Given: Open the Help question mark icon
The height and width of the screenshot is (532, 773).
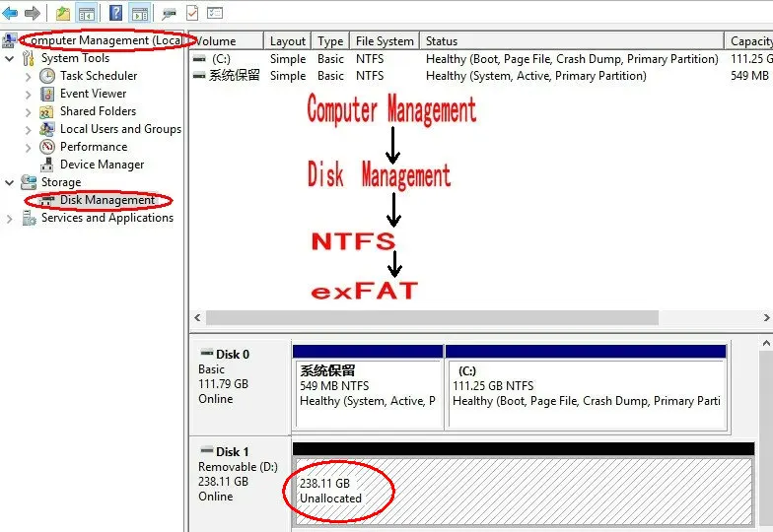Looking at the screenshot, I should [115, 13].
